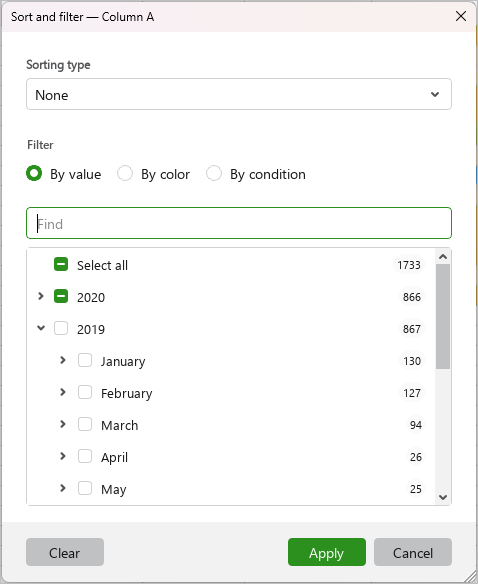The width and height of the screenshot is (478, 584).
Task: Click the March label in the list
Action: (120, 425)
